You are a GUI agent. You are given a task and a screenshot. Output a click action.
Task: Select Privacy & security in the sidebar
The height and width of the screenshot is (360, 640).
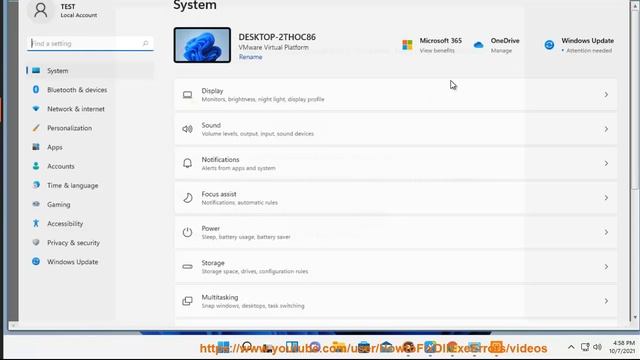coord(90,243)
